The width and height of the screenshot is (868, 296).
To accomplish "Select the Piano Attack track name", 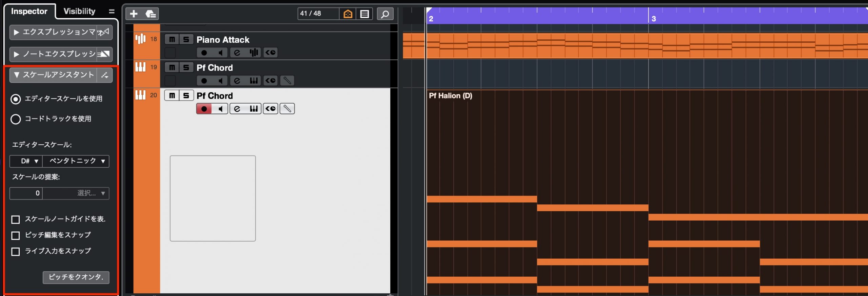I will point(223,40).
